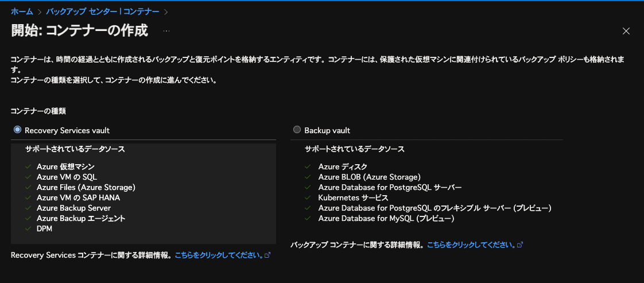644x283 pixels.
Task: Select the Backup vault radio button
Action: (x=297, y=130)
